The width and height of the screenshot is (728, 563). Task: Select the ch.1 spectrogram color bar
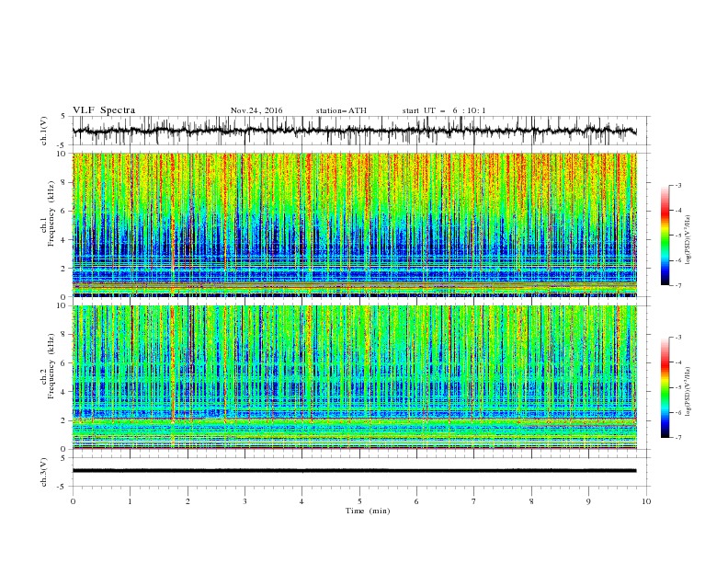(x=665, y=236)
